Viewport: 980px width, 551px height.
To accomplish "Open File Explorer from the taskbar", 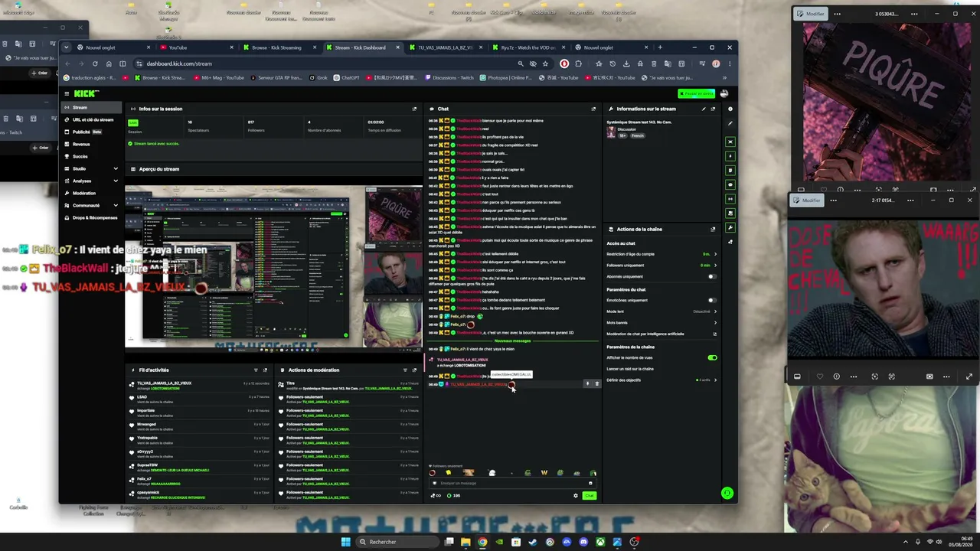I will tap(465, 542).
